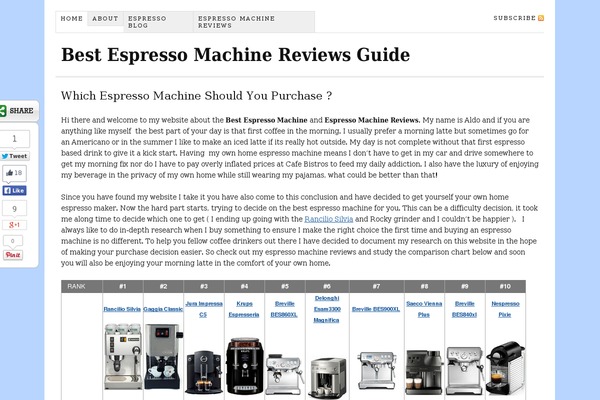This screenshot has width=600, height=400.
Task: Click the RANK table header cell
Action: tap(82, 286)
